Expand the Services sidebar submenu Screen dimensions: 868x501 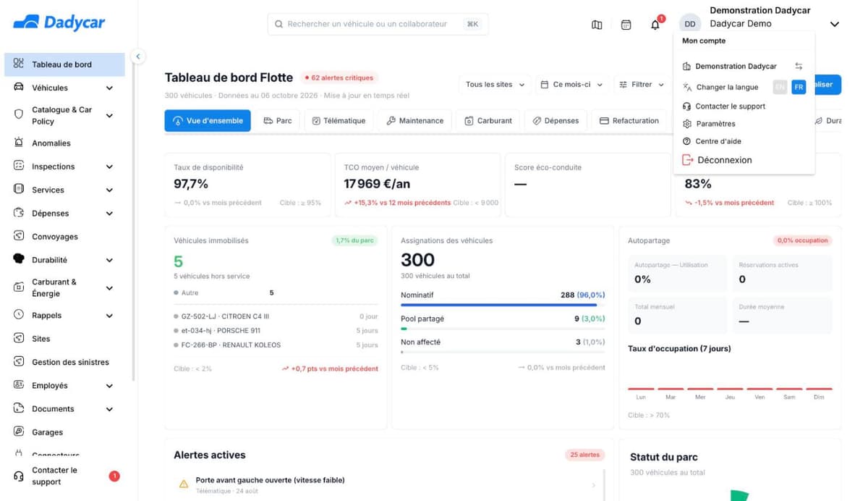pos(109,190)
